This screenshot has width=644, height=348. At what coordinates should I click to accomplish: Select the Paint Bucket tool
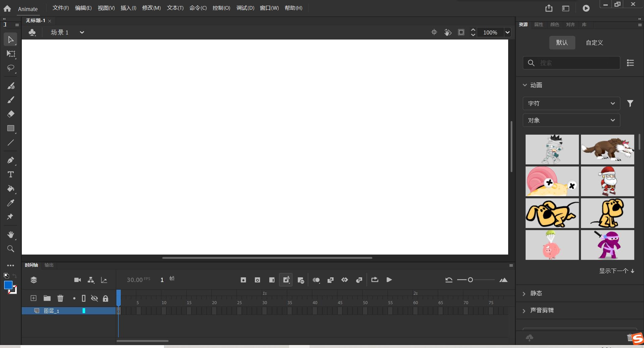click(10, 189)
